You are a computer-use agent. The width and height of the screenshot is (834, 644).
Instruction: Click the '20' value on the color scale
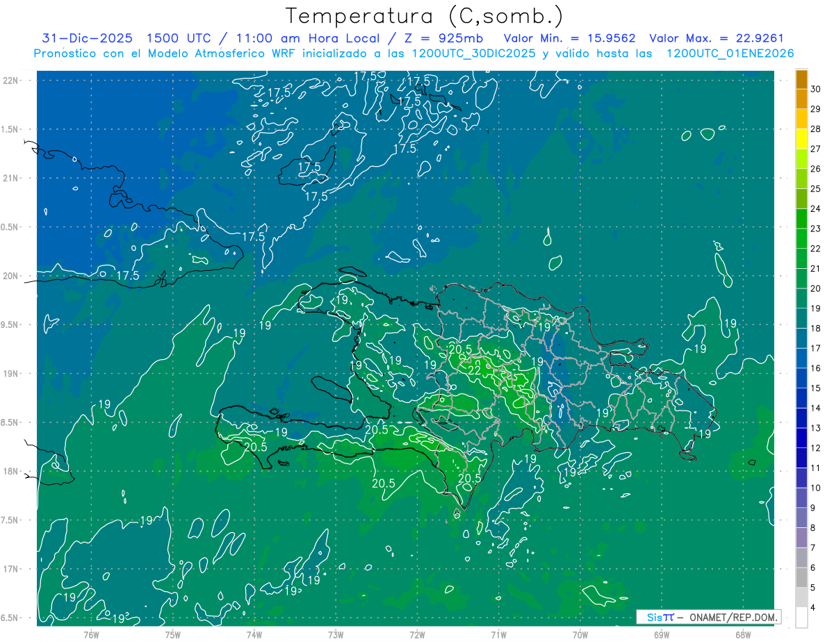coord(816,288)
